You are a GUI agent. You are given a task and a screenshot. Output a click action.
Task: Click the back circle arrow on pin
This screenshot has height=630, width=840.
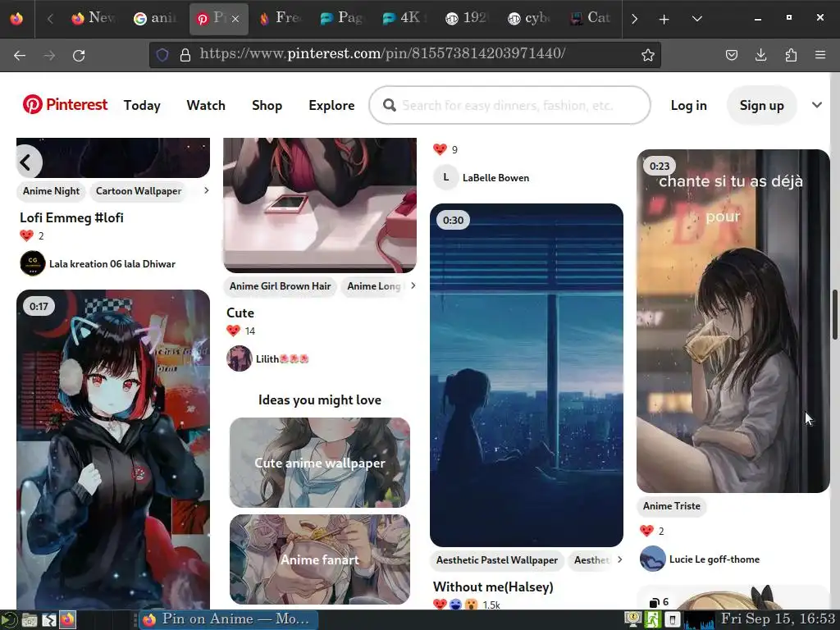click(27, 162)
